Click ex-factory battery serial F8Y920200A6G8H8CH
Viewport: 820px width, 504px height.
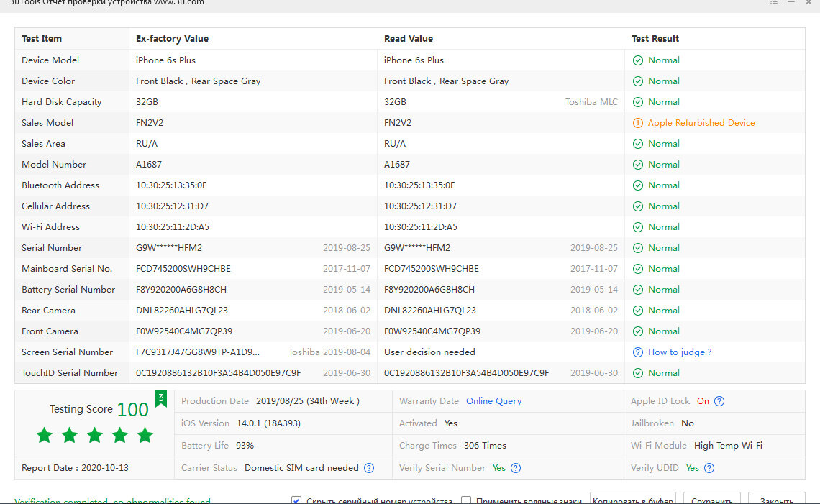coord(181,290)
